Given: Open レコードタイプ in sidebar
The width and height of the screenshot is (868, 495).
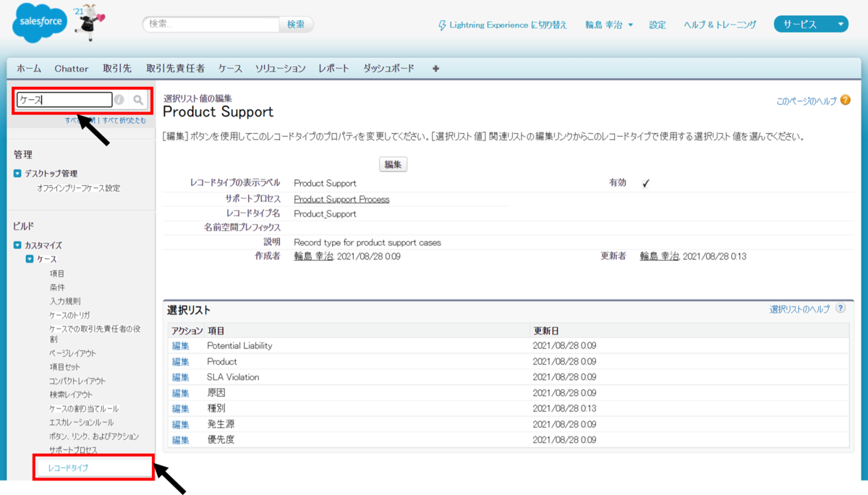Looking at the screenshot, I should [x=68, y=468].
